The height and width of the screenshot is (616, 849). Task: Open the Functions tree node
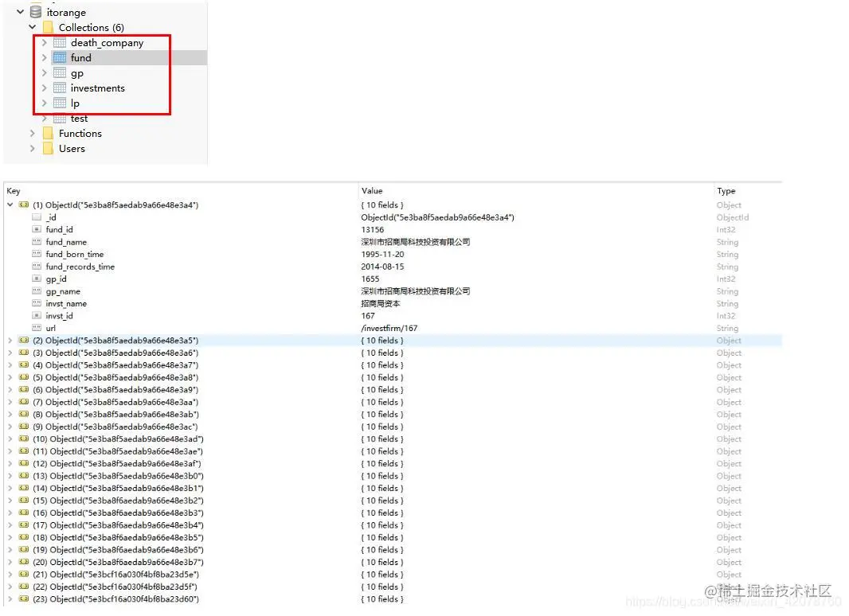[80, 133]
